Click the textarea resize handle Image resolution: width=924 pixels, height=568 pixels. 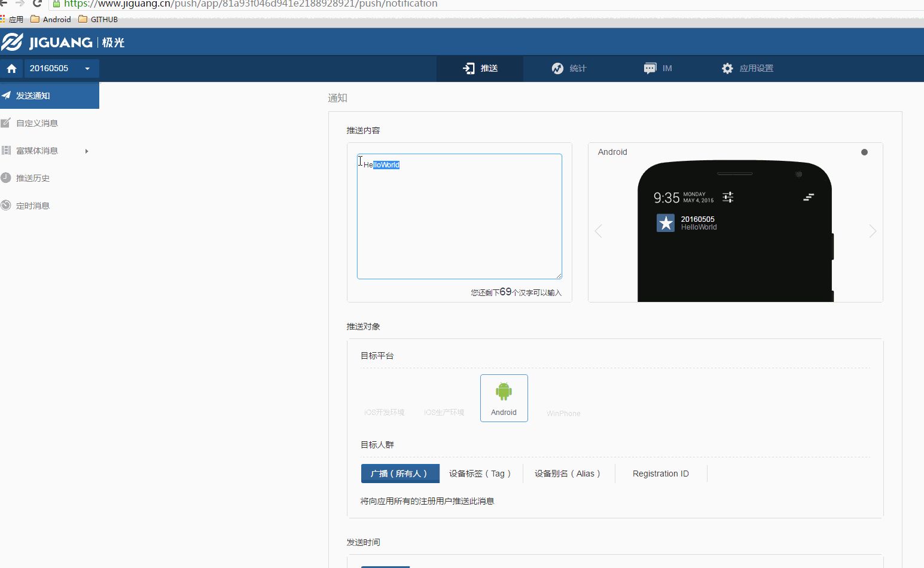[x=559, y=276]
